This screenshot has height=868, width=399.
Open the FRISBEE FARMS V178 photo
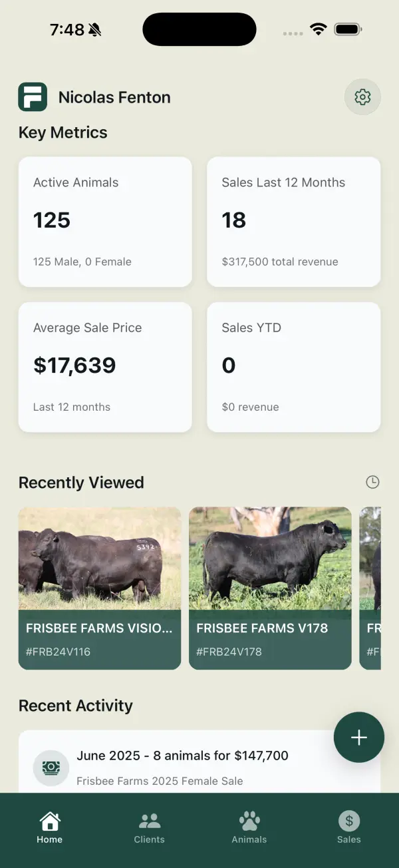click(x=270, y=559)
